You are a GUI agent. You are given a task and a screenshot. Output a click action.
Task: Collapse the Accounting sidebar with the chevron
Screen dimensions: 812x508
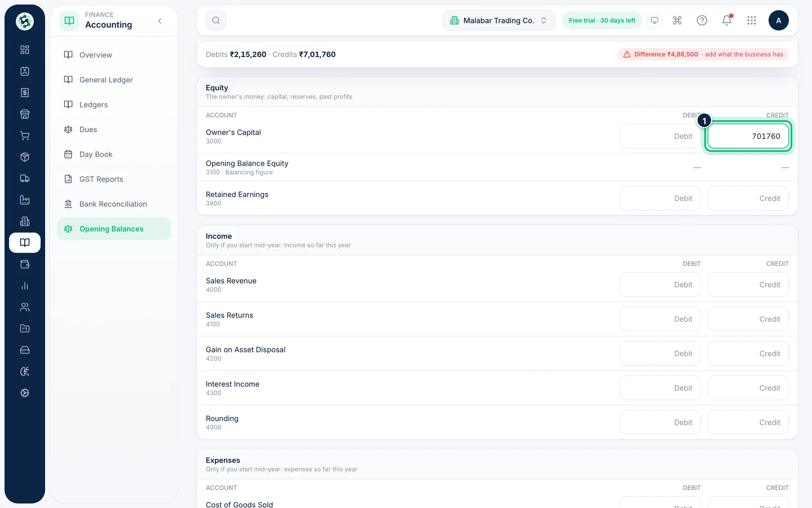160,21
